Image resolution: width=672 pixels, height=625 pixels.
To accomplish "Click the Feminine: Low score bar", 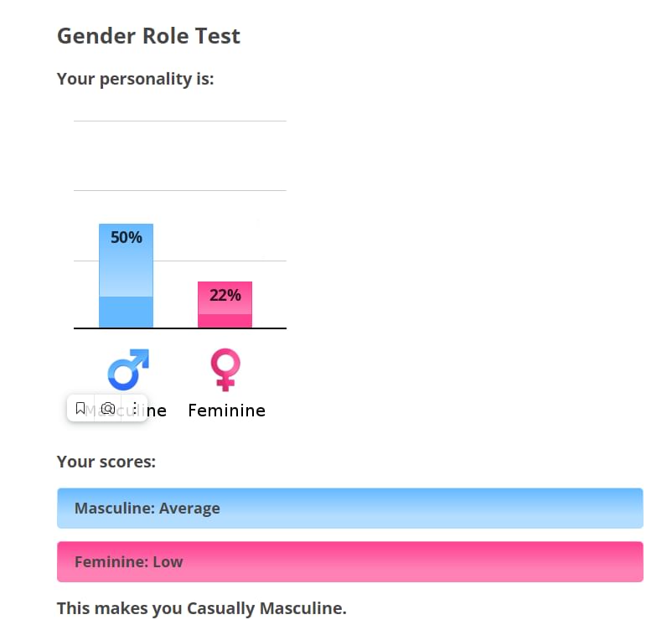I will 349,561.
